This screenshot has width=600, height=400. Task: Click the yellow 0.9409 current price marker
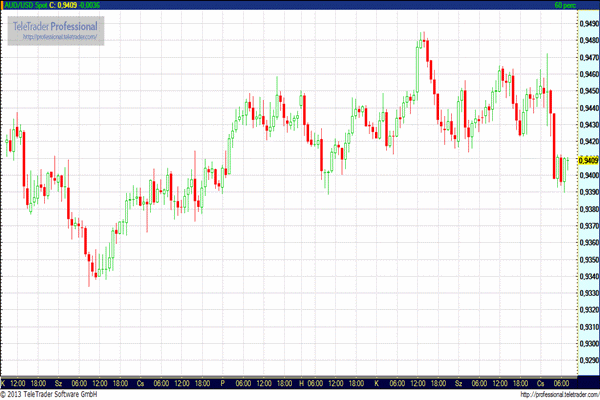coord(586,160)
